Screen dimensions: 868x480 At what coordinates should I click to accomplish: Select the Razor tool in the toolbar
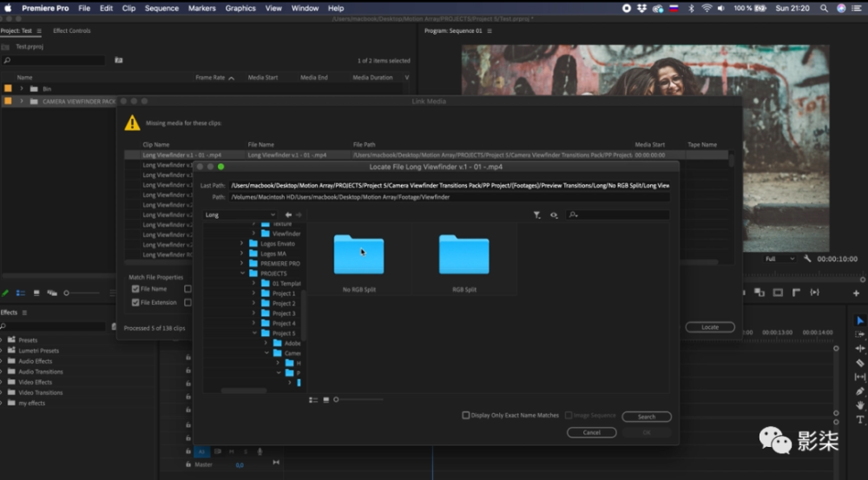pyautogui.click(x=859, y=363)
